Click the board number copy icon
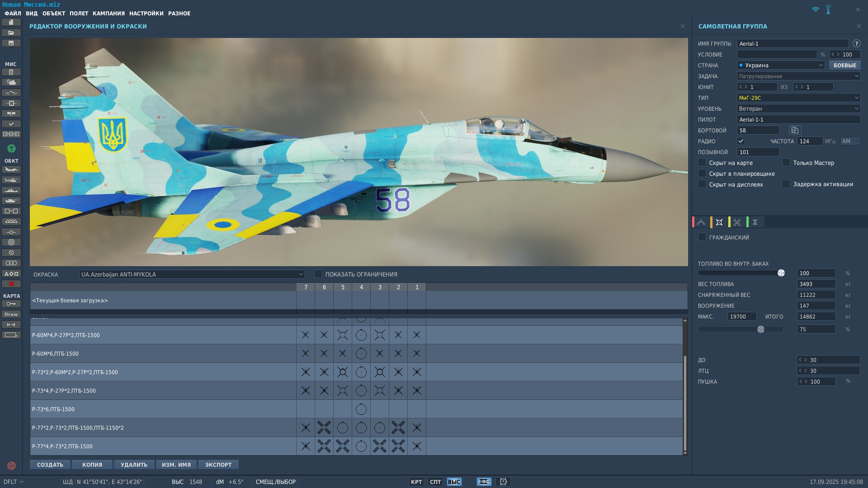The width and height of the screenshot is (868, 488). (x=795, y=130)
